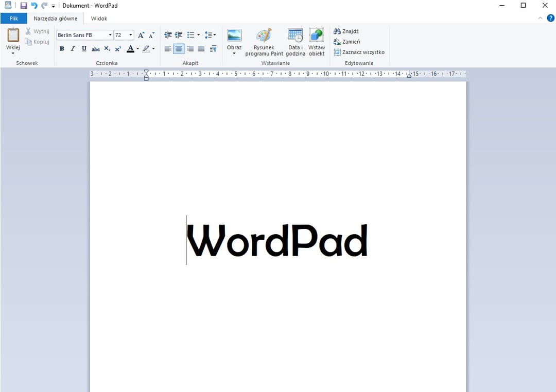
Task: Open the font size dropdown
Action: point(130,35)
